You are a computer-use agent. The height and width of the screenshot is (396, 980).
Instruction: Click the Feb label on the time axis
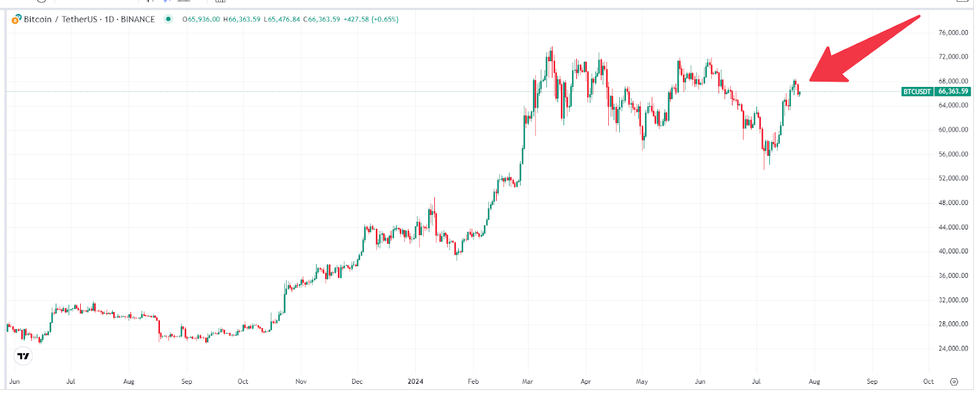473,381
